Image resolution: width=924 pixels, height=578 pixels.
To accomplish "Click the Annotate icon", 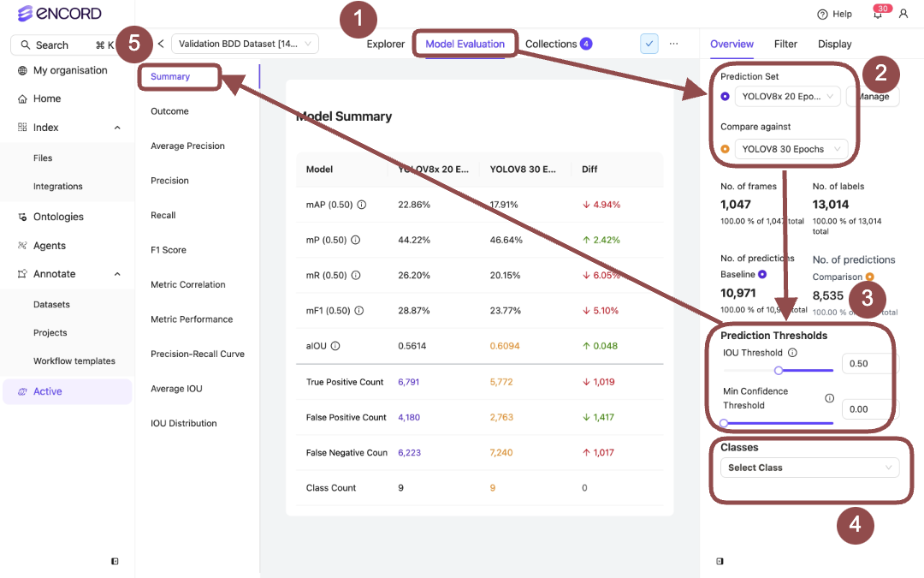I will point(22,274).
